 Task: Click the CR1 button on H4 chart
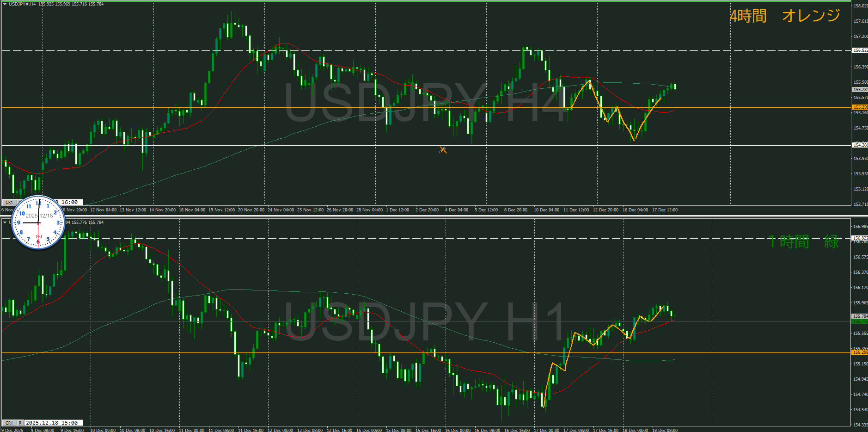coord(9,202)
